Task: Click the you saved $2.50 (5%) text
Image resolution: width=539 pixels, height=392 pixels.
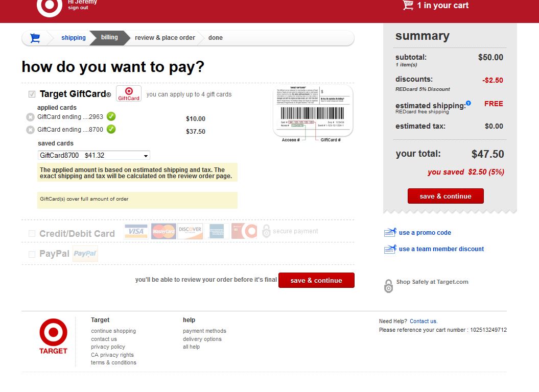Action: [x=466, y=172]
